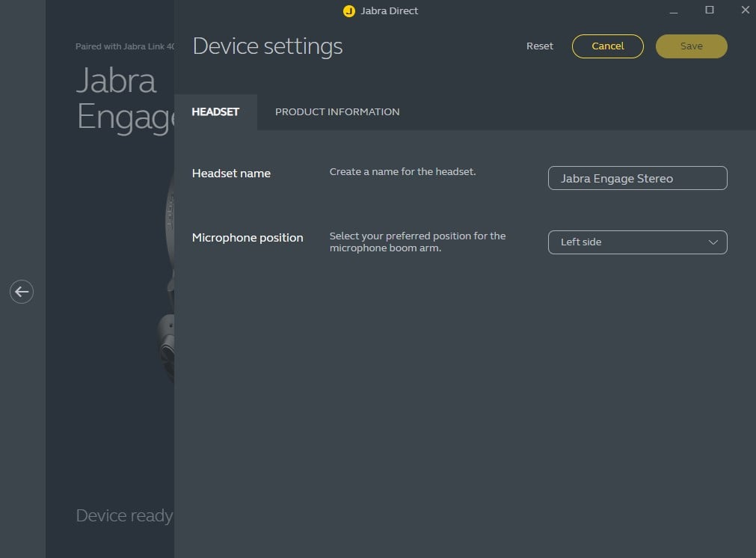The height and width of the screenshot is (558, 756).
Task: Click the Jabra Direct window title
Action: pos(390,11)
